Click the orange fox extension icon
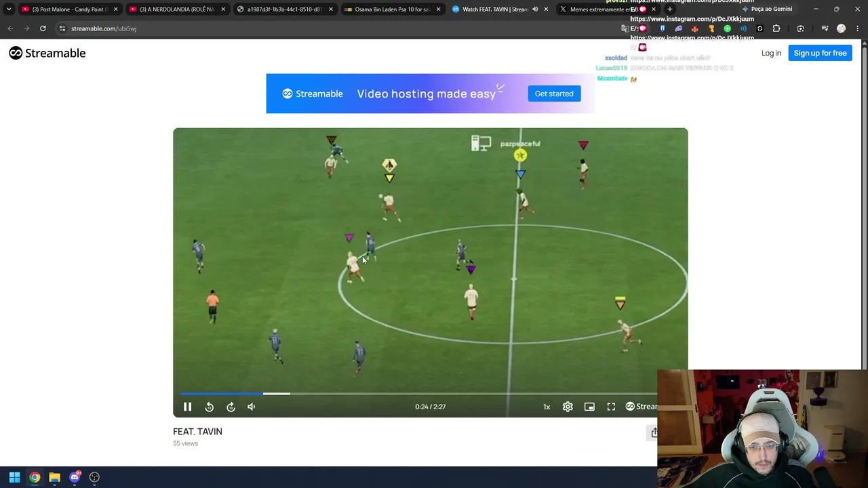The height and width of the screenshot is (488, 868). pos(694,28)
